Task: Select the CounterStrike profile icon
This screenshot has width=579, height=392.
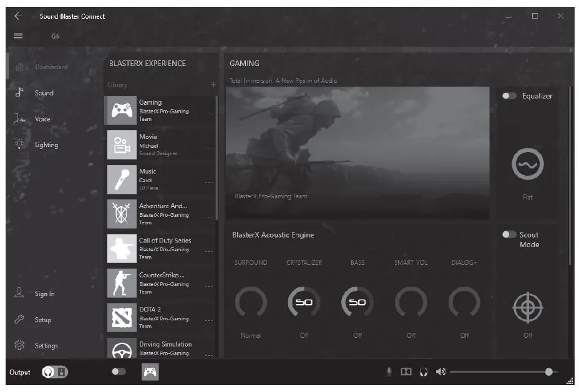Action: pos(122,283)
